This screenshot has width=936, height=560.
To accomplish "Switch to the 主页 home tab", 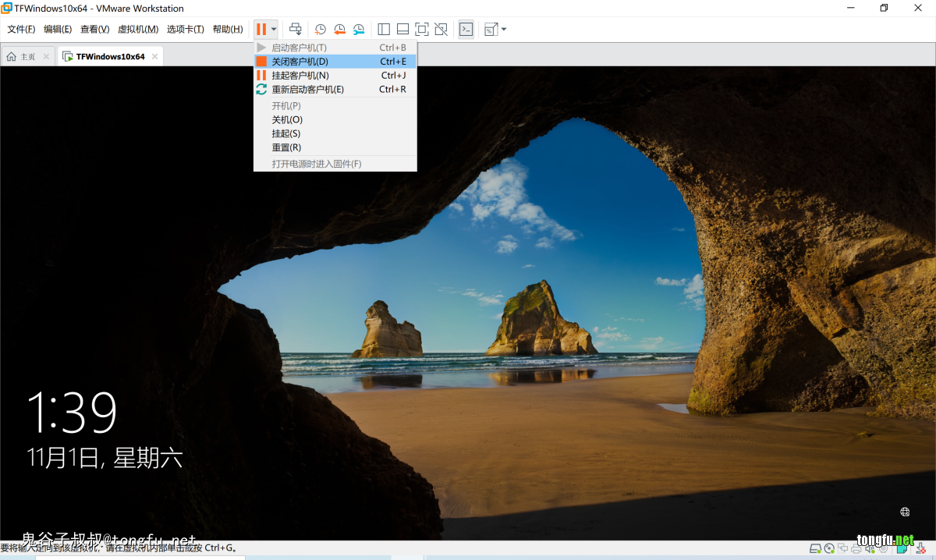I will (x=22, y=57).
